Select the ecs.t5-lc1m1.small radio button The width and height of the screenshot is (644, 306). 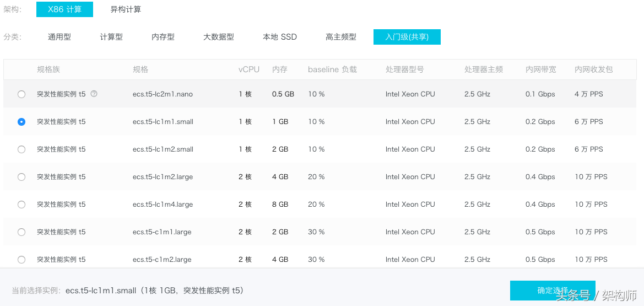pos(21,122)
